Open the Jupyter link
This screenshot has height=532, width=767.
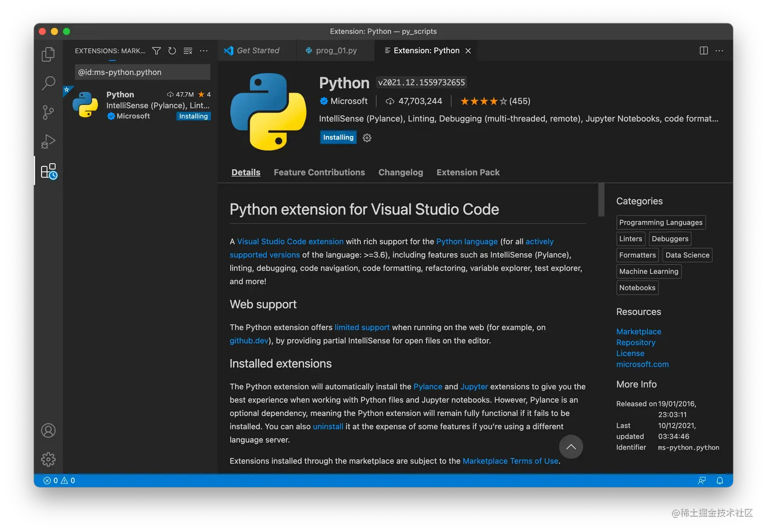click(474, 386)
